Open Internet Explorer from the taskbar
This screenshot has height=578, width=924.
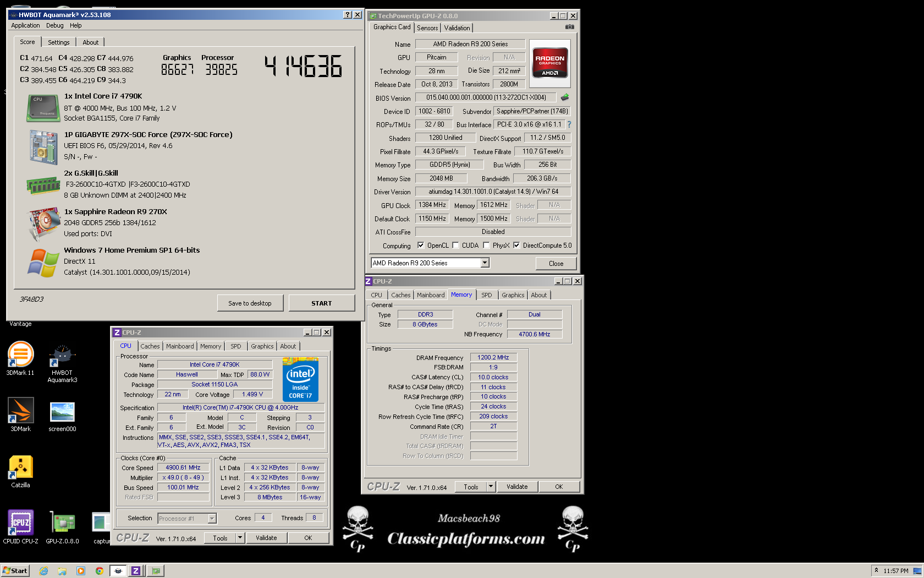(x=43, y=571)
